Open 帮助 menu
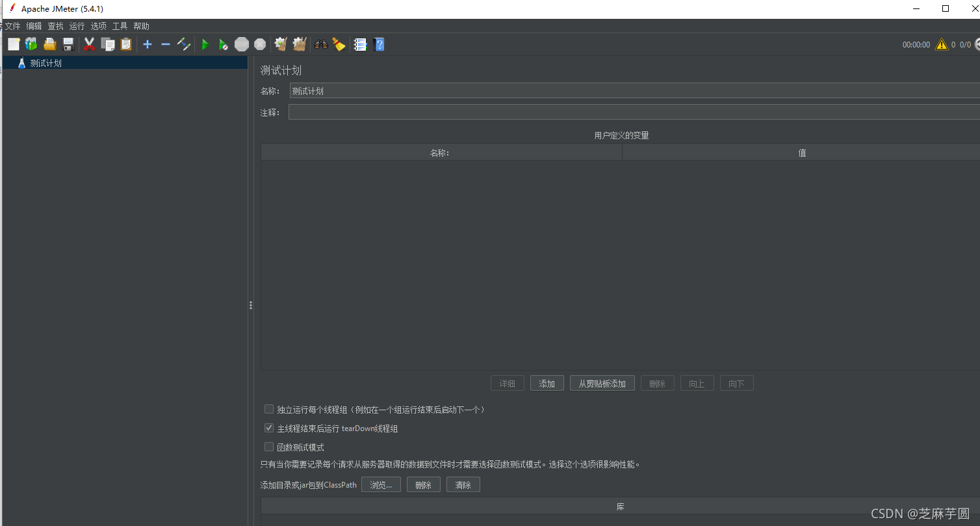980x526 pixels. pos(142,26)
